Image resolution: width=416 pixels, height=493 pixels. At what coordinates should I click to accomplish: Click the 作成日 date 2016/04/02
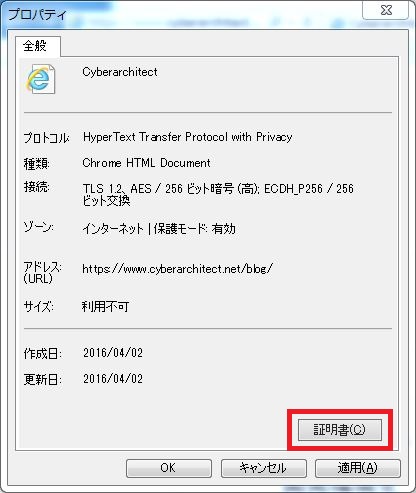tap(113, 353)
